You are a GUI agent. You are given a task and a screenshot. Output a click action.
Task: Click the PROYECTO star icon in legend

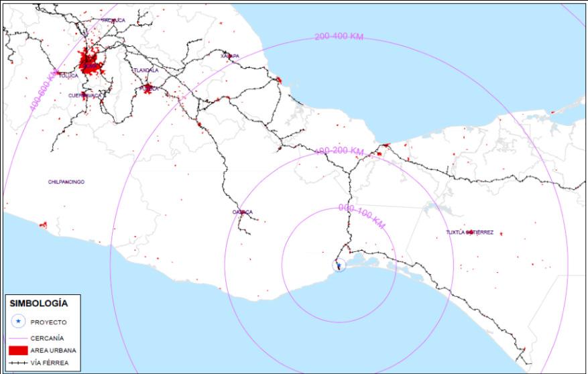(18, 321)
